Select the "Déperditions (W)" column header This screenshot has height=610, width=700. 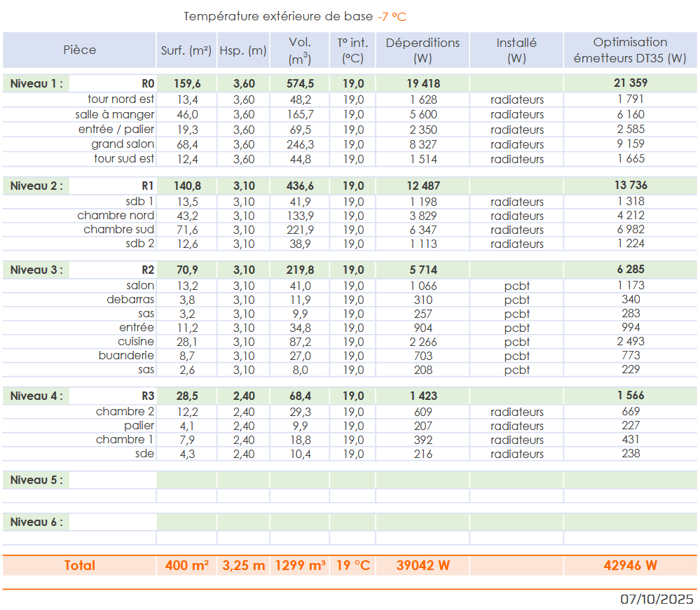tap(423, 50)
